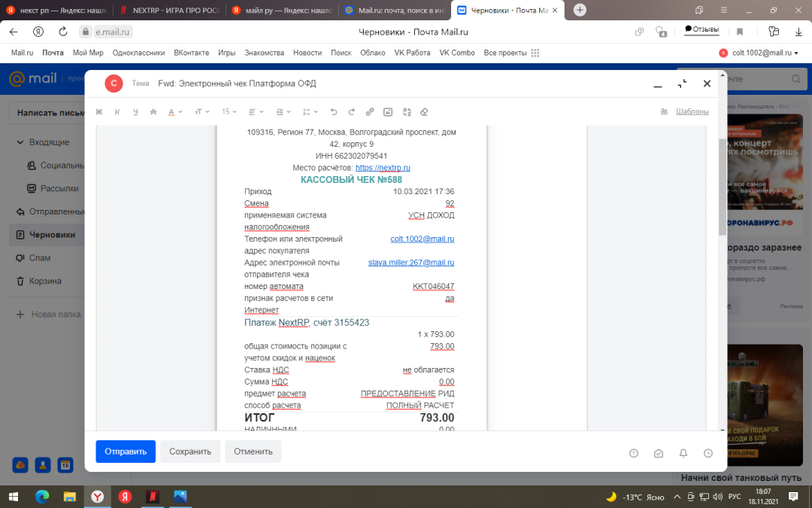Mark the letter as important with exclamation icon
This screenshot has height=508, width=812.
coord(634,453)
